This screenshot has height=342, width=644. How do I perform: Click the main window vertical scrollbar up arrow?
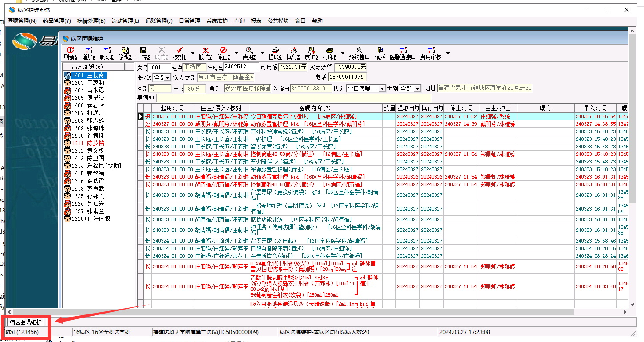(x=633, y=30)
